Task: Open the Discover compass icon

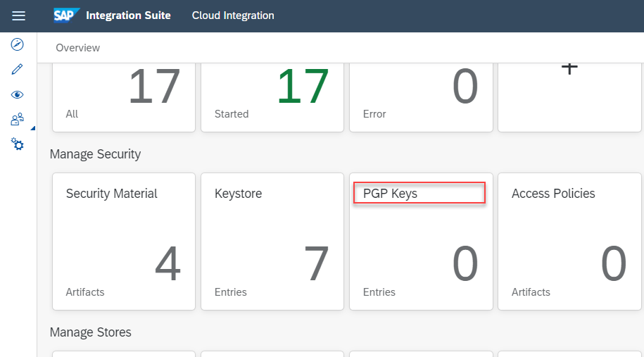Action: 18,44
